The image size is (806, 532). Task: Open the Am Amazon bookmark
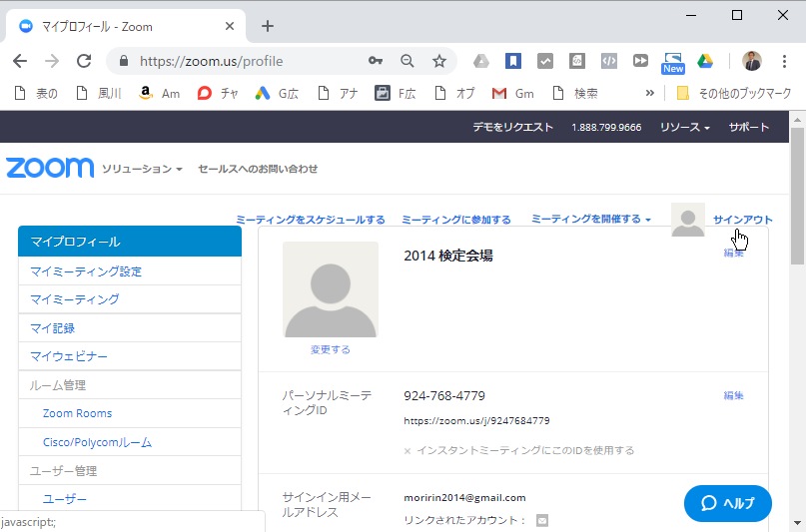tap(160, 93)
